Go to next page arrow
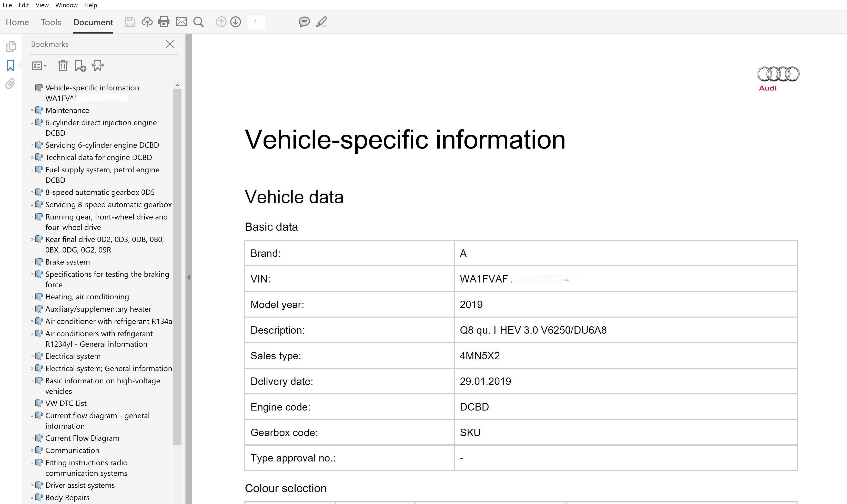This screenshot has width=847, height=504. (x=236, y=22)
